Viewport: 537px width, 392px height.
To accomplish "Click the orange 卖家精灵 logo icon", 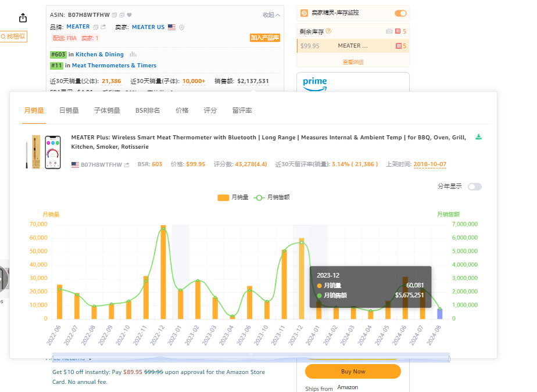I will tap(304, 13).
